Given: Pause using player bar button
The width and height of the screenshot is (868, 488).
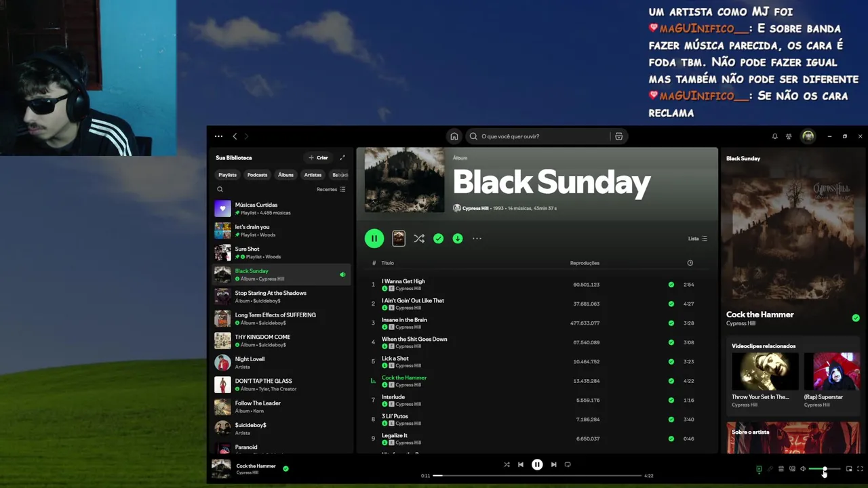Looking at the screenshot, I should pyautogui.click(x=537, y=464).
